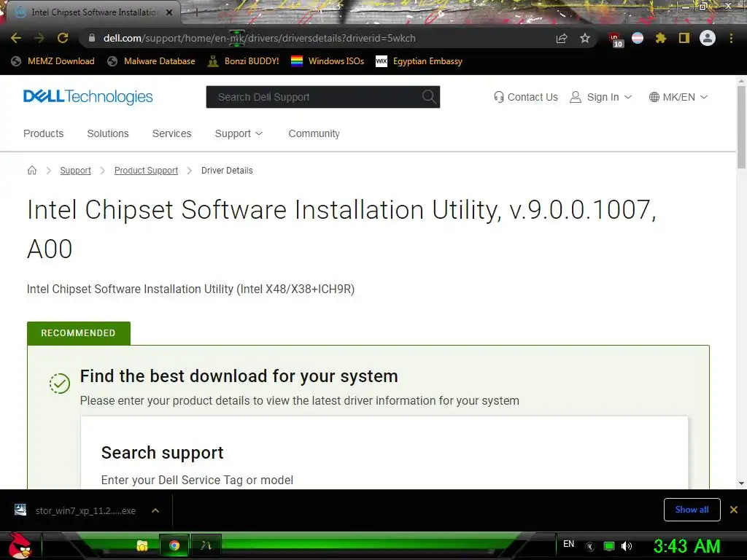The height and width of the screenshot is (560, 747).
Task: Click the EN language indicator
Action: (568, 544)
